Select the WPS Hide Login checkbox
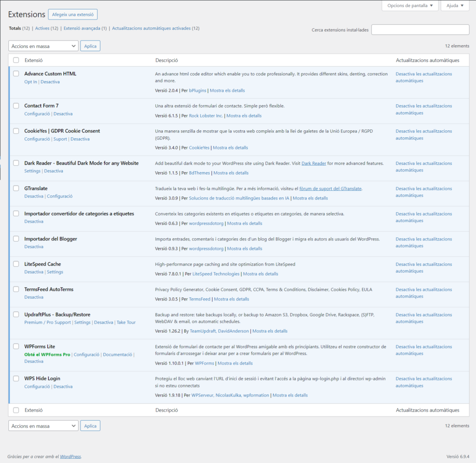Image resolution: width=476 pixels, height=463 pixels. [x=16, y=379]
